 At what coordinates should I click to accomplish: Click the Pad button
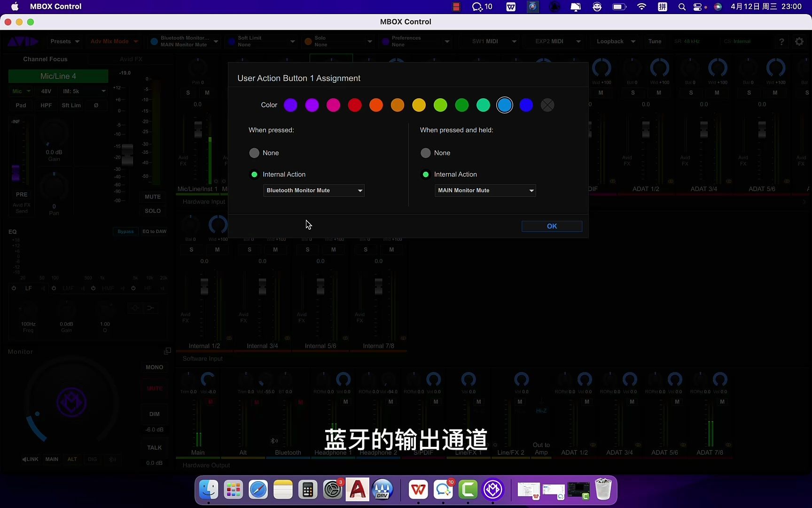click(21, 105)
